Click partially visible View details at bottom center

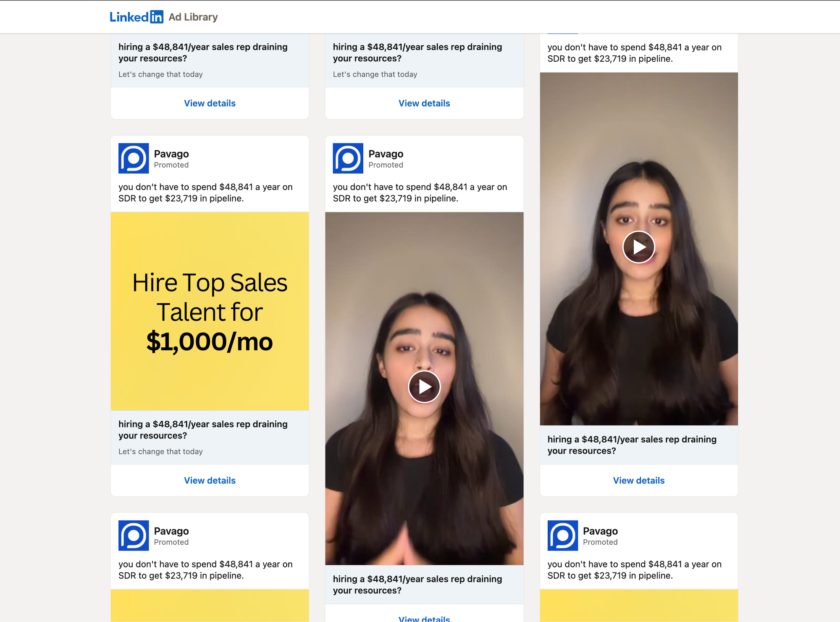tap(424, 618)
